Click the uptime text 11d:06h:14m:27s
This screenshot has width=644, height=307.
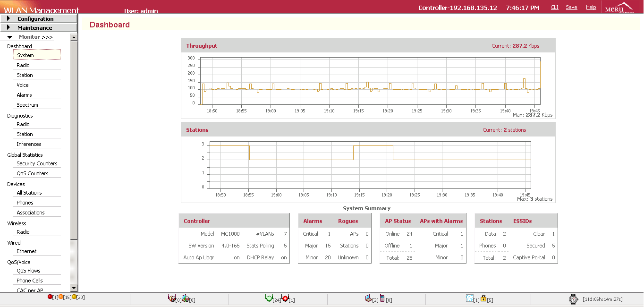[x=602, y=299]
